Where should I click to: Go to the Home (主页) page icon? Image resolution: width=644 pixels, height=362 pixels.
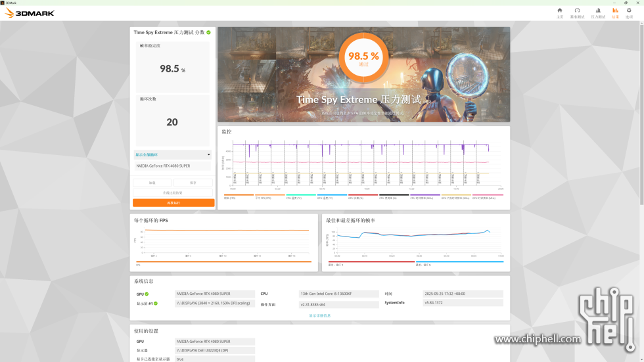(559, 11)
